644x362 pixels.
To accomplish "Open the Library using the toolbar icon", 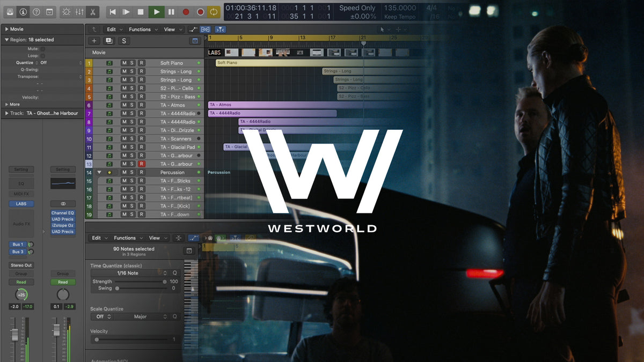I will [10, 11].
